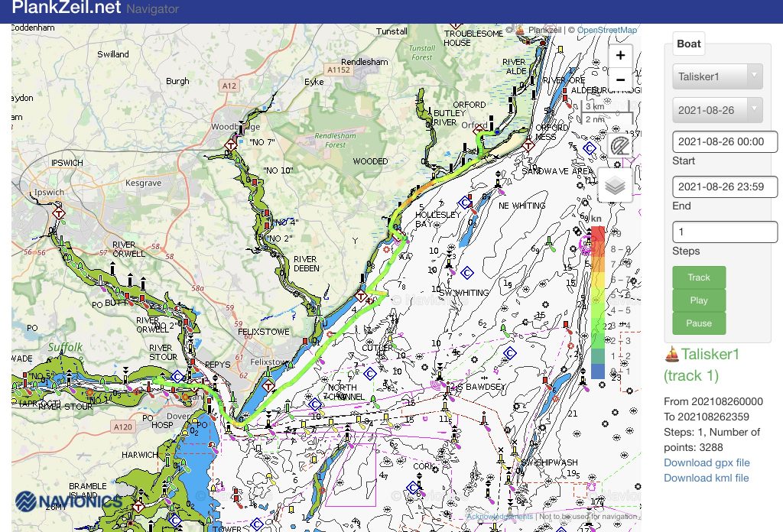This screenshot has height=532, width=783.
Task: Focus the Start date-time input field
Action: 724,142
